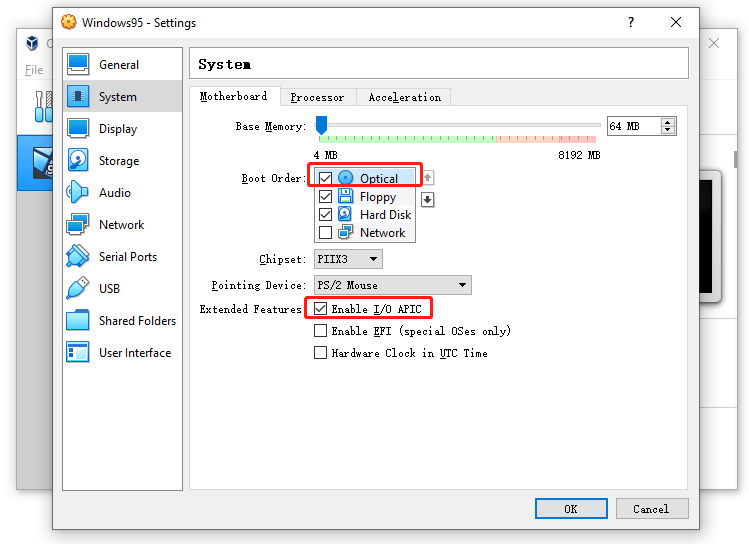Confirm settings with OK button
The height and width of the screenshot is (544, 749).
coord(571,509)
